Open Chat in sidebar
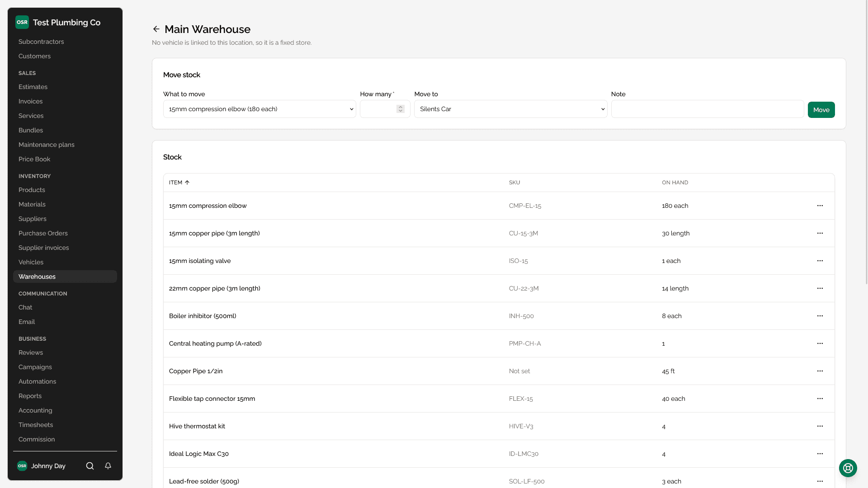The height and width of the screenshot is (488, 868). 25,307
